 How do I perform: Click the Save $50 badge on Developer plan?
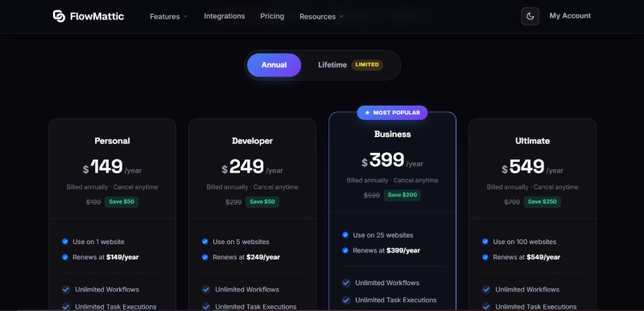point(262,201)
